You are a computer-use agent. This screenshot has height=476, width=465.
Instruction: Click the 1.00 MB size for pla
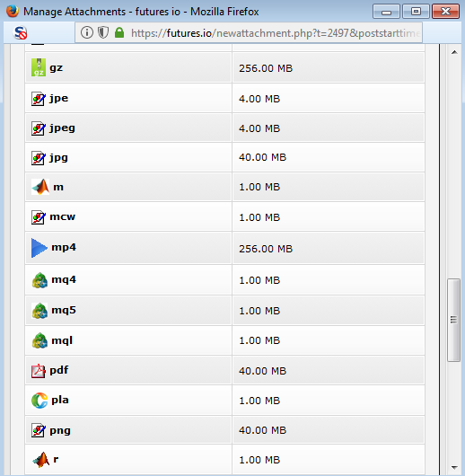coord(259,401)
